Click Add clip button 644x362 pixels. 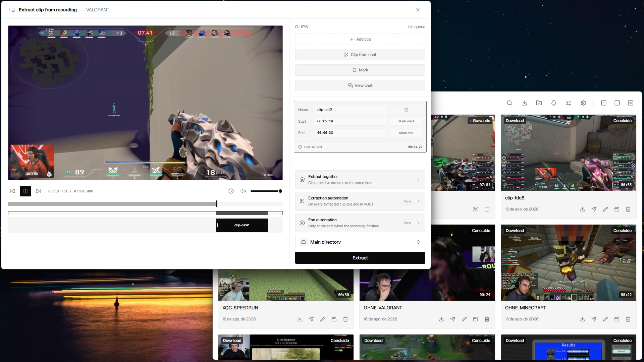pos(360,39)
